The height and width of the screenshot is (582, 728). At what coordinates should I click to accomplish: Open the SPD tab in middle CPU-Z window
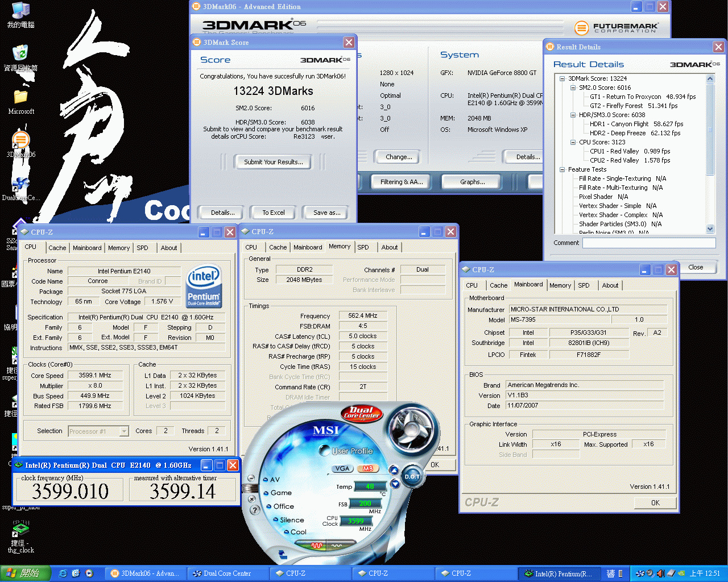tap(363, 247)
